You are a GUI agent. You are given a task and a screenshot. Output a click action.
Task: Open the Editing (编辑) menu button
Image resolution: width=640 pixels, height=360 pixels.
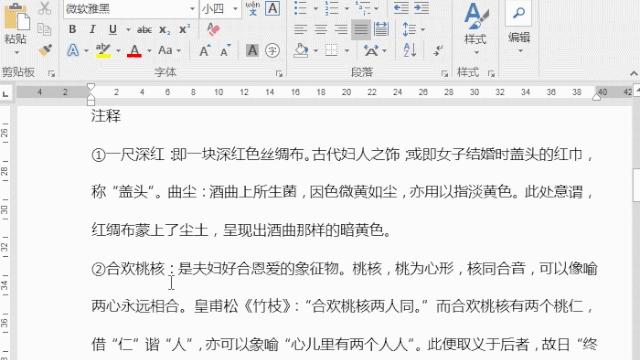coord(519,28)
